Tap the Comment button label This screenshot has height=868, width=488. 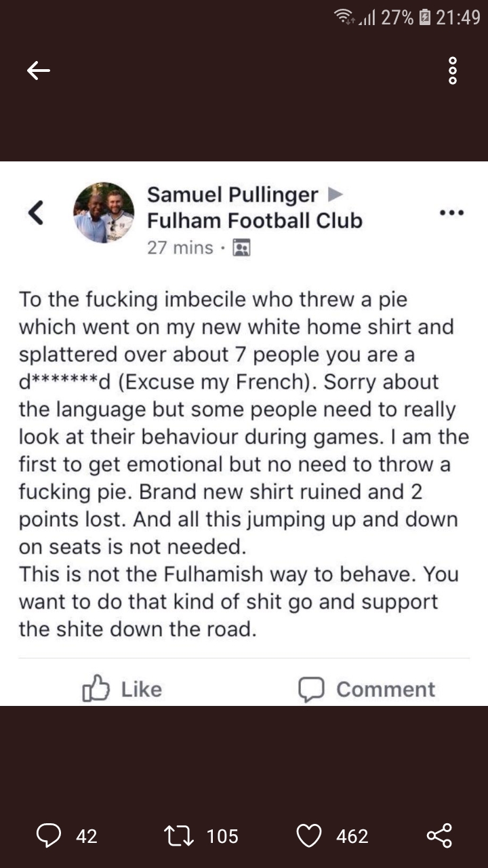point(386,689)
